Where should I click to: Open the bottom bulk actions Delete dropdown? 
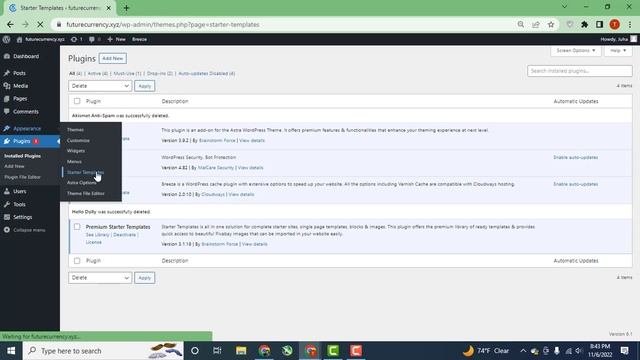click(100, 278)
